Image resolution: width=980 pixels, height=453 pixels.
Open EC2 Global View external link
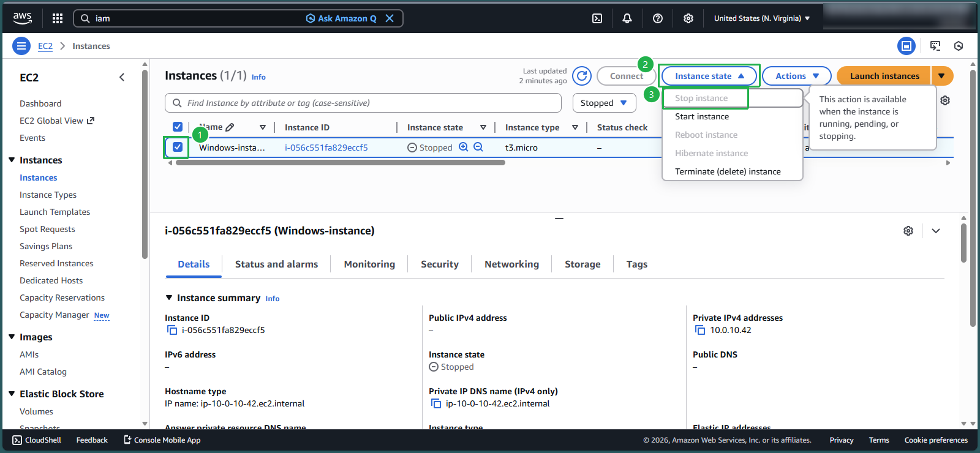pos(57,121)
